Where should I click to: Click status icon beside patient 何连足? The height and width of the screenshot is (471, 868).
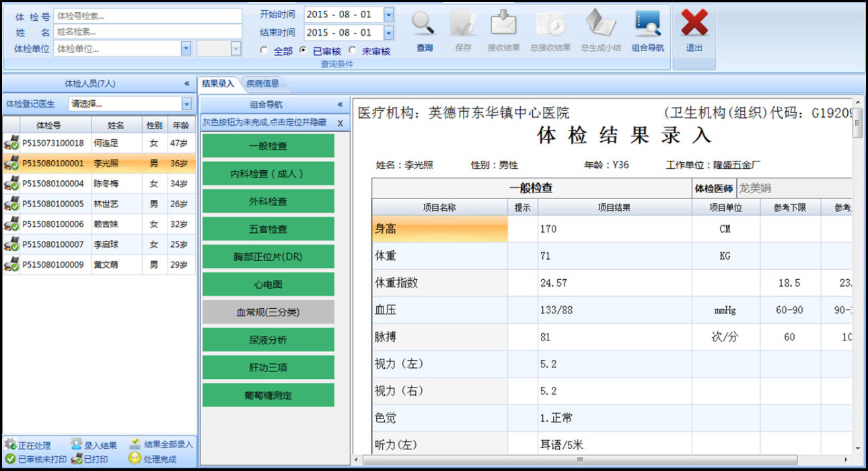(11, 143)
